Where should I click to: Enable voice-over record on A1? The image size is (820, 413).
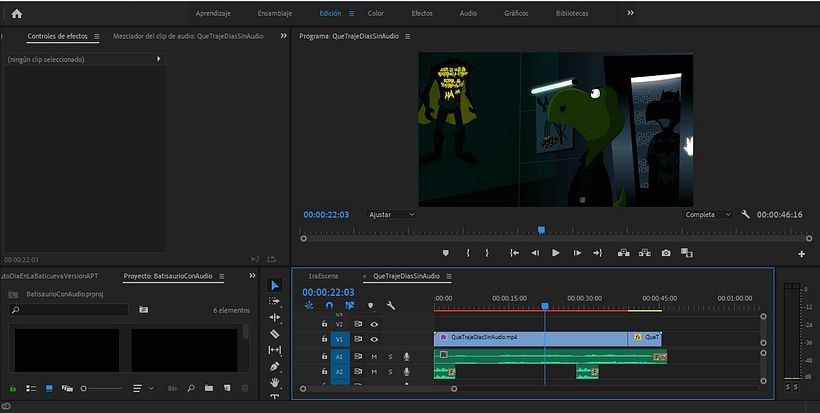(406, 357)
